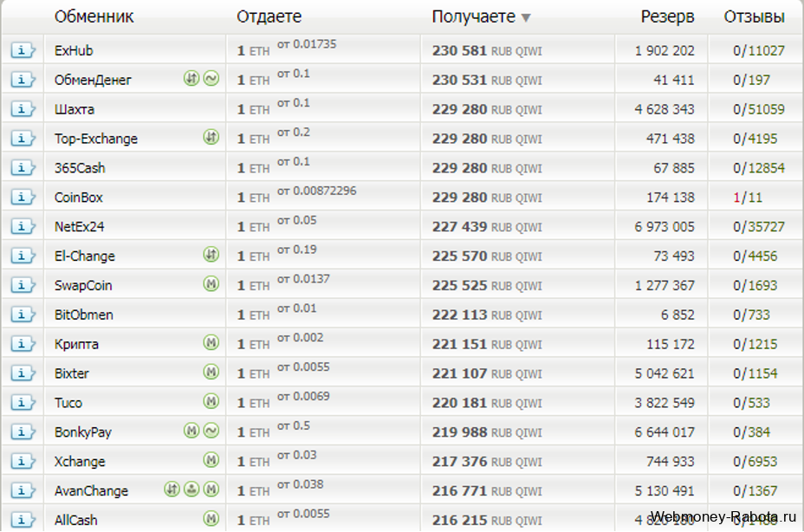Screen dimensions: 804x532
Task: Sort by Получаете column arrow
Action: (x=526, y=18)
